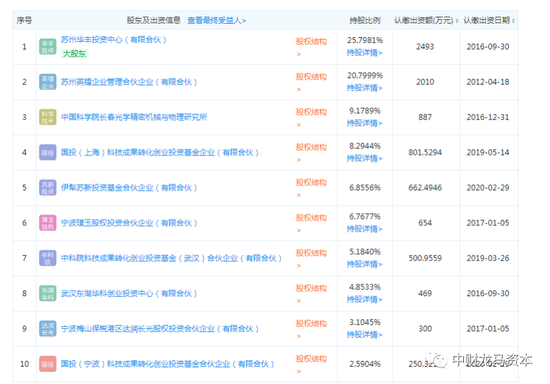This screenshot has height=384, width=550.
Task: View 股权结构 for 苏州华丰投资中心 row
Action: click(311, 42)
